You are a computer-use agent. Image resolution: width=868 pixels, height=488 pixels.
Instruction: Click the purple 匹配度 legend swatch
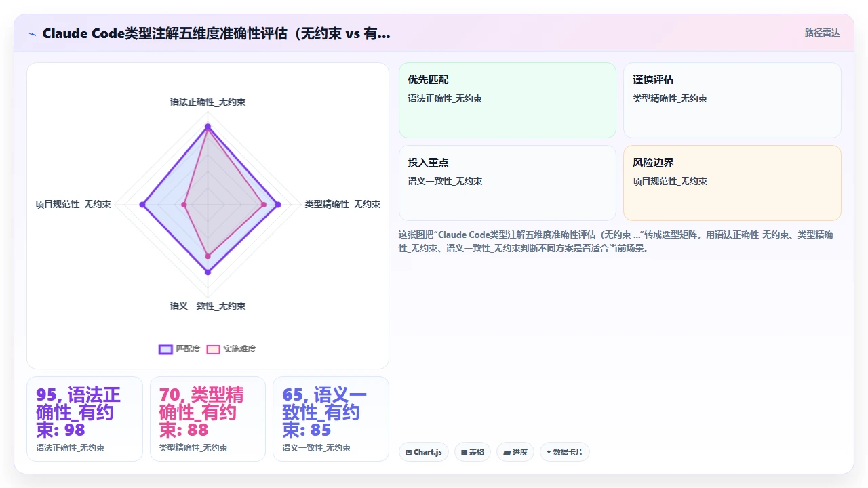click(165, 349)
